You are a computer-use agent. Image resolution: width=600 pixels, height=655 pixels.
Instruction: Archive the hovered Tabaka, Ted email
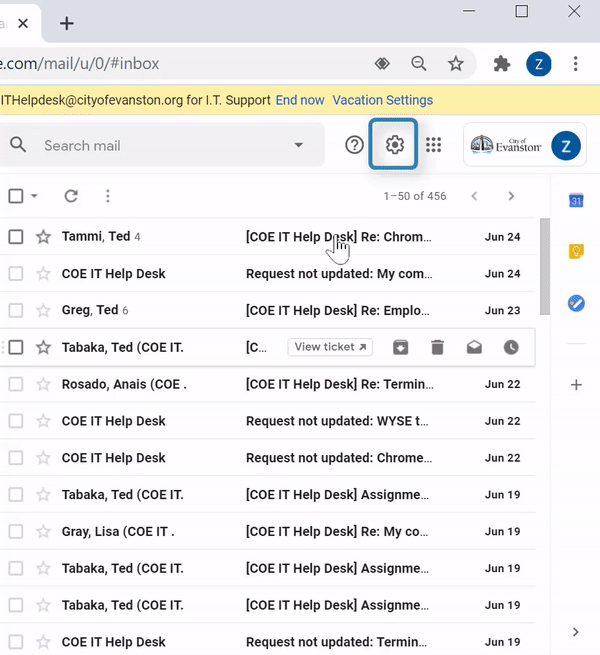pos(401,347)
